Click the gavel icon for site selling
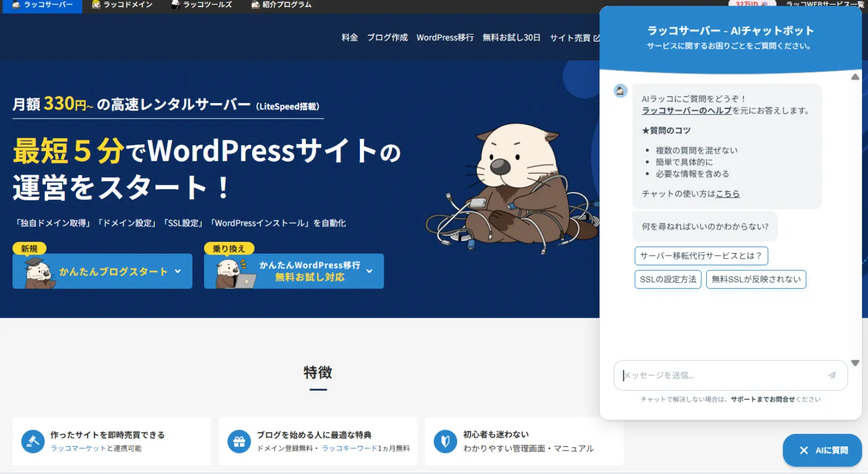The width and height of the screenshot is (868, 474). [x=33, y=441]
